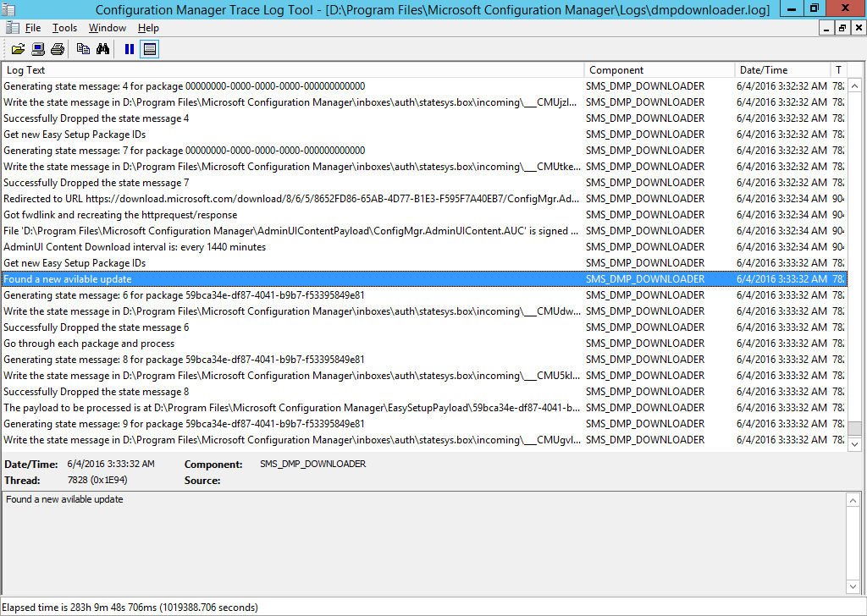Click the Thread value 7828 (0x1E94)

pyautogui.click(x=97, y=480)
